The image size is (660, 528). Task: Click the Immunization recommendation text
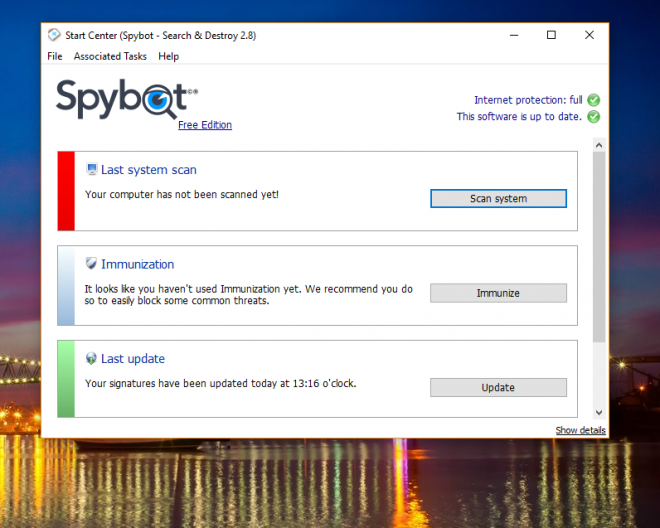pos(248,295)
